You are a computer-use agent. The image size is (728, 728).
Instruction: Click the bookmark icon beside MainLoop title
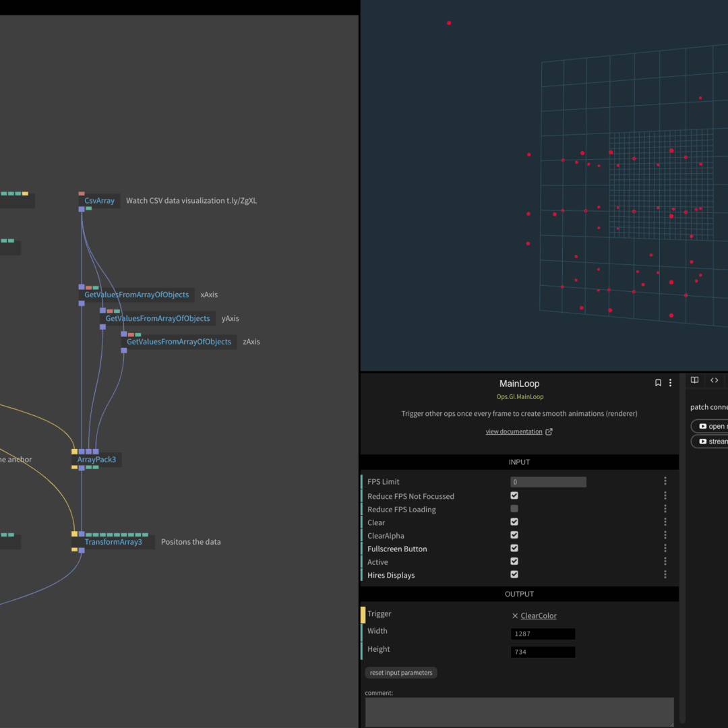pyautogui.click(x=658, y=383)
